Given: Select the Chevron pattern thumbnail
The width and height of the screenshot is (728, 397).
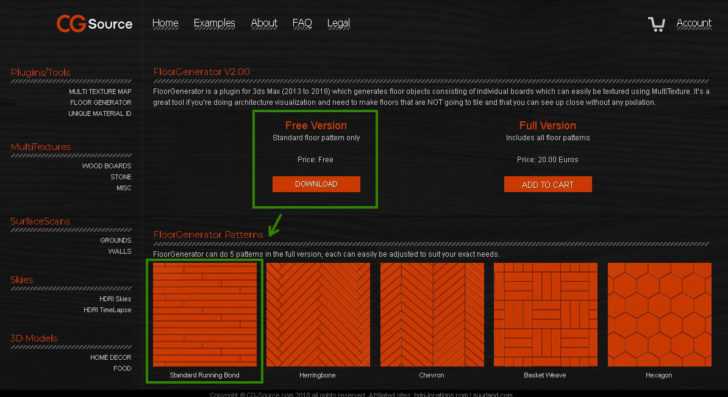Looking at the screenshot, I should pos(432,315).
